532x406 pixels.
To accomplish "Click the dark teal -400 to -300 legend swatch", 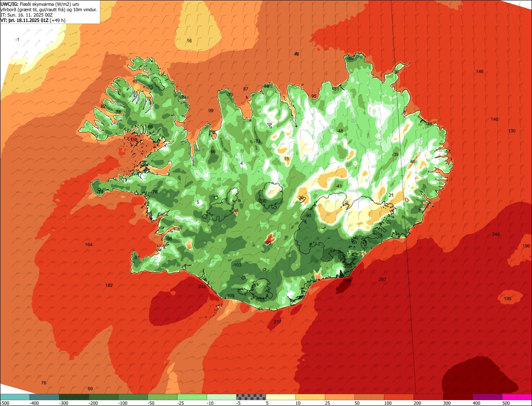I will 44,397.
